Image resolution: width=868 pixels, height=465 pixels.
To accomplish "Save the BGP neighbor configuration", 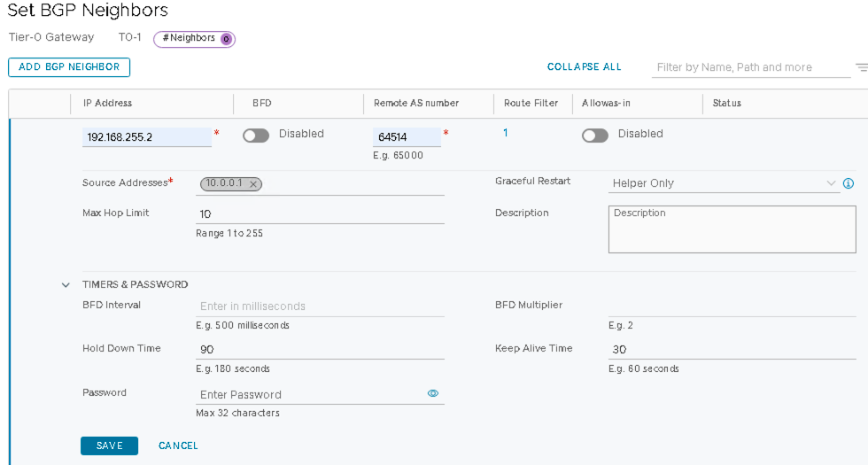I will pyautogui.click(x=109, y=446).
